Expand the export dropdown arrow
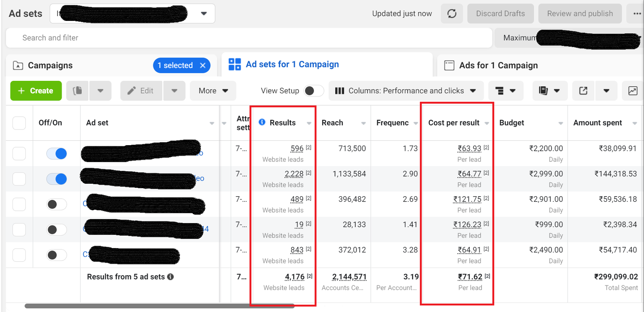644x312 pixels. pos(606,91)
